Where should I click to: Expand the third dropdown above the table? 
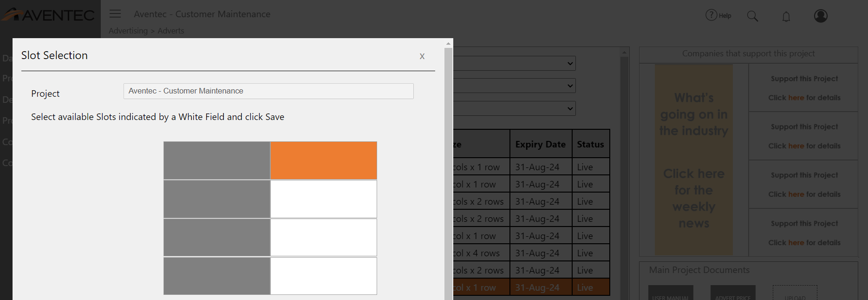(x=570, y=108)
